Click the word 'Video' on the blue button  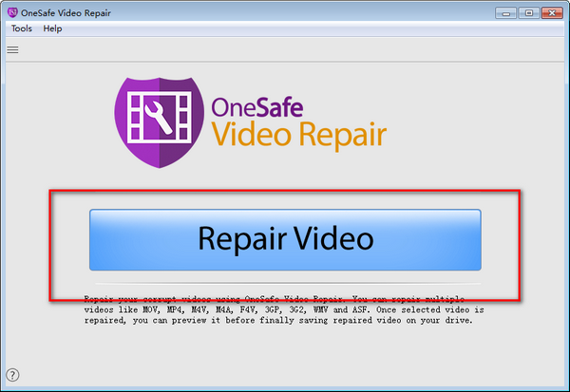(x=333, y=238)
